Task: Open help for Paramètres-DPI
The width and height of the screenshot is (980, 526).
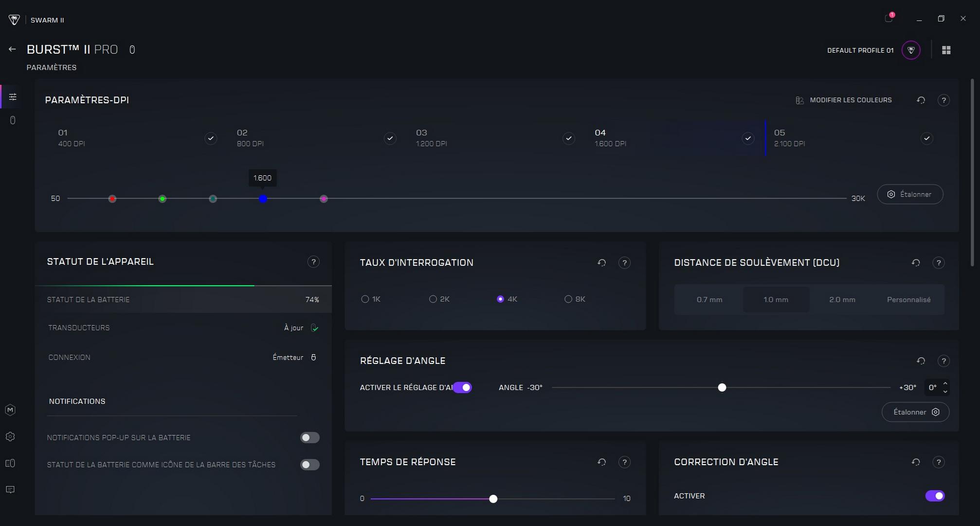Action: click(x=944, y=100)
